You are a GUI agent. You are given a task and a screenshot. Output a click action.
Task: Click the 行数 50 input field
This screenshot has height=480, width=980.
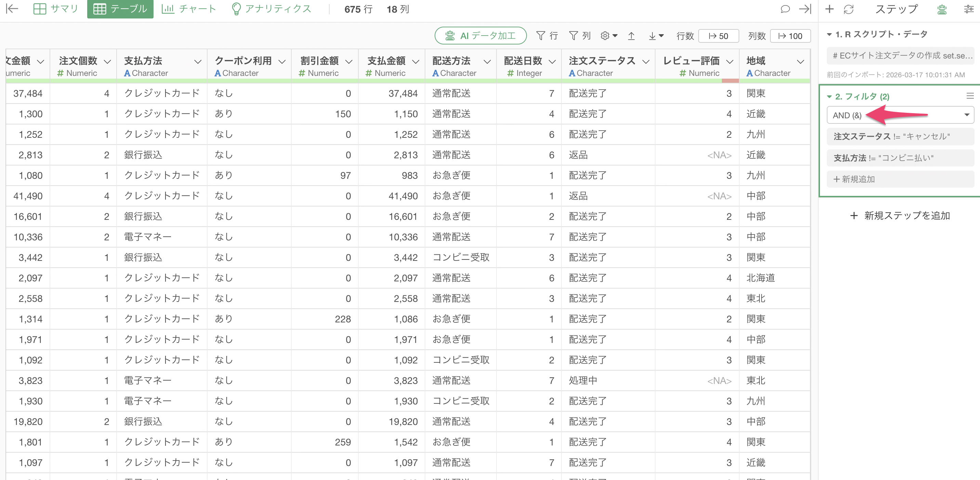pyautogui.click(x=718, y=36)
